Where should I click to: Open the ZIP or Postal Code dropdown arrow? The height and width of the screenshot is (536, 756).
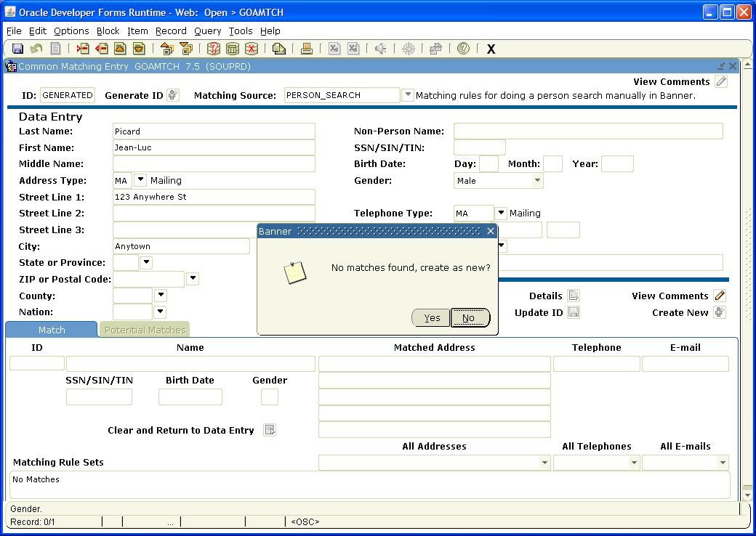[193, 279]
